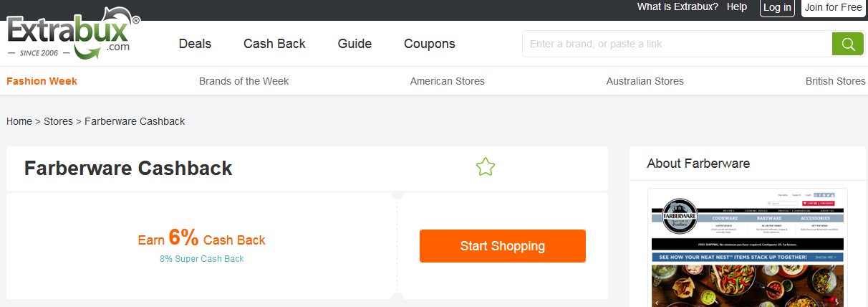
Task: Open the What is Extrabux? link
Action: coord(677,7)
